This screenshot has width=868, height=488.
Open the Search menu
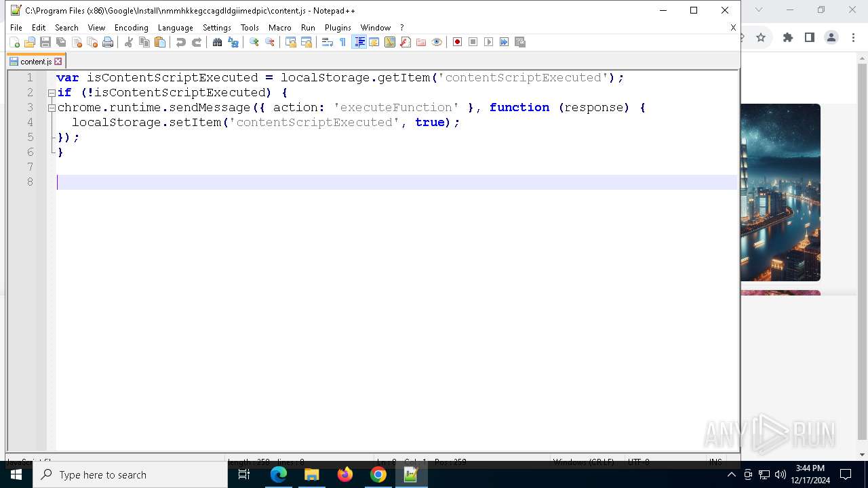tap(66, 28)
